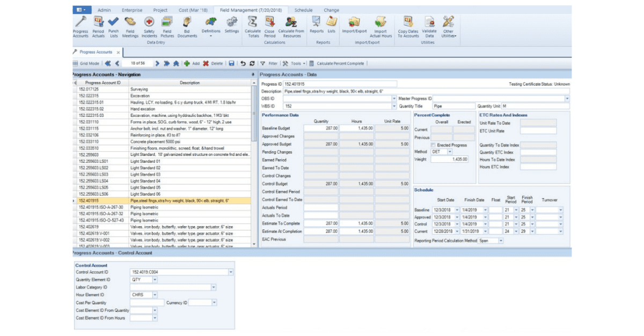Viewport: 644px width, 336px height.
Task: Open Punch Lists
Action: coord(114,26)
